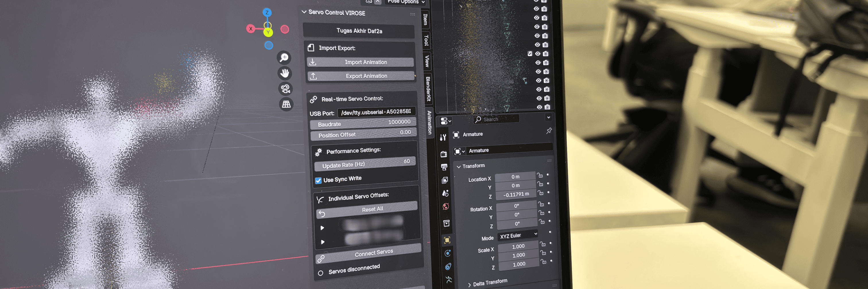Disable the Use Sync Write checkbox
The image size is (868, 289).
coord(318,180)
